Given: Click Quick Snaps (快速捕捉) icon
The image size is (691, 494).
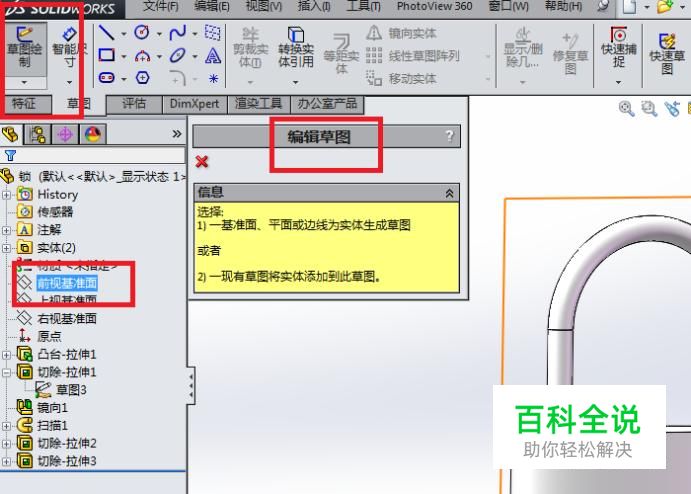Looking at the screenshot, I should tap(619, 47).
